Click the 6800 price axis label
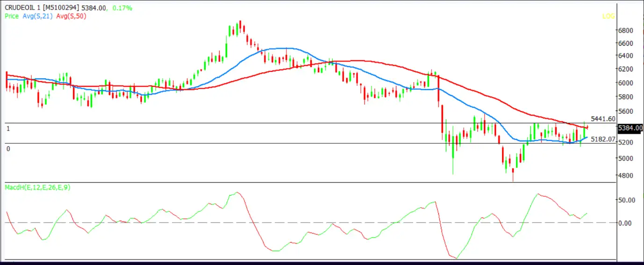Image resolution: width=644 pixels, height=265 pixels. [625, 30]
